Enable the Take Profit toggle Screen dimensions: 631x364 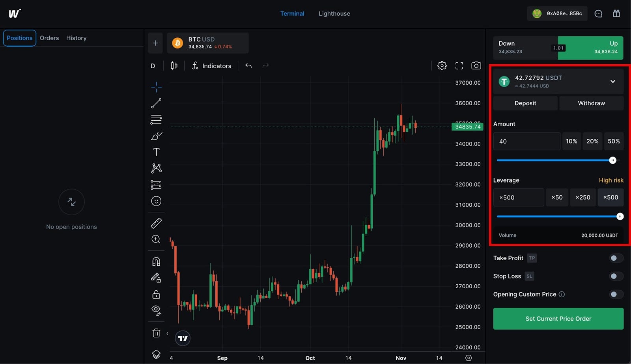pyautogui.click(x=616, y=258)
